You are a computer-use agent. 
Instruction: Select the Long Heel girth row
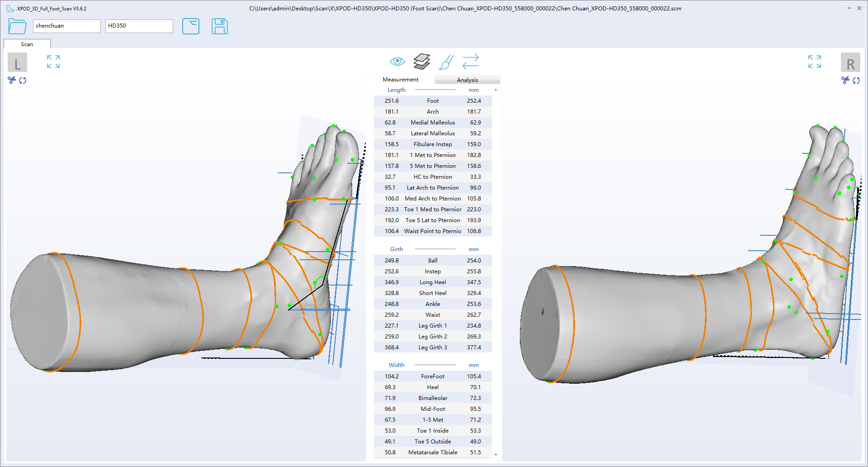coord(433,282)
